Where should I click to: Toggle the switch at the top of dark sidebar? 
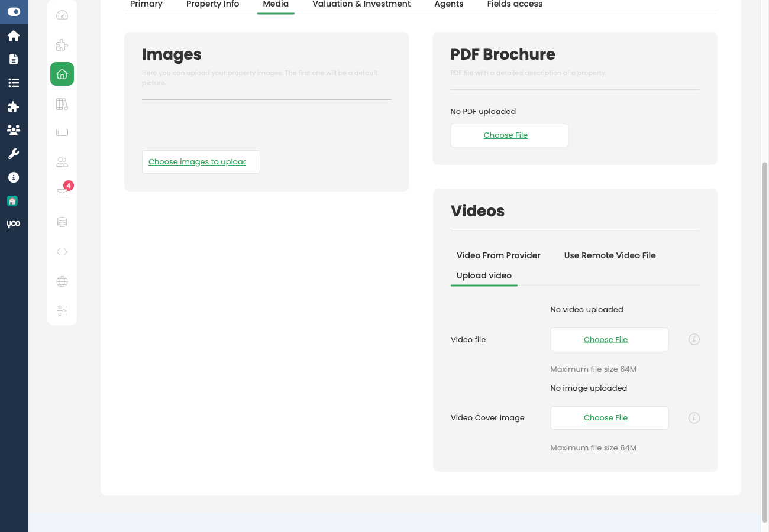tap(14, 11)
